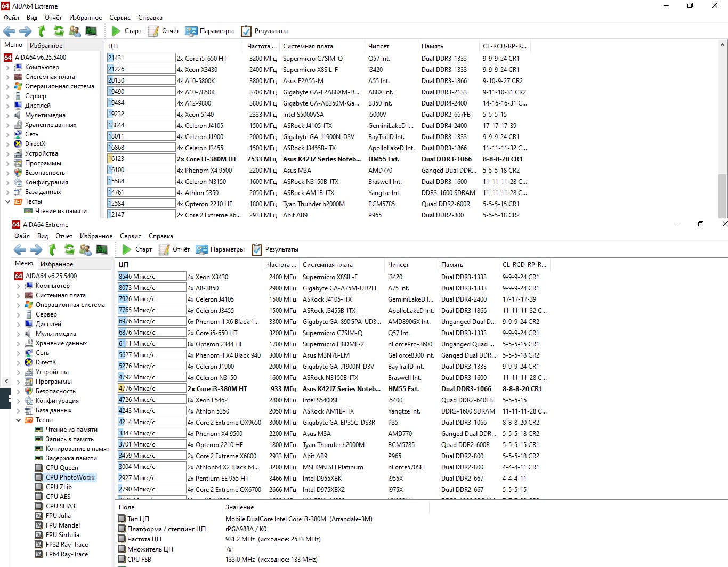Collapse the Тесты node in the front window

pyautogui.click(x=18, y=420)
